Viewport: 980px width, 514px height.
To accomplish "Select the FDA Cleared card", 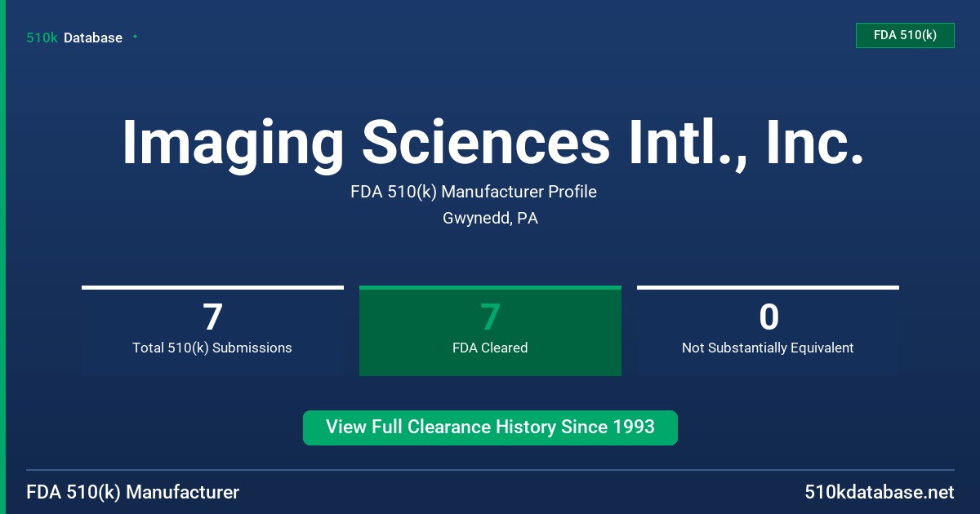I will 490,330.
